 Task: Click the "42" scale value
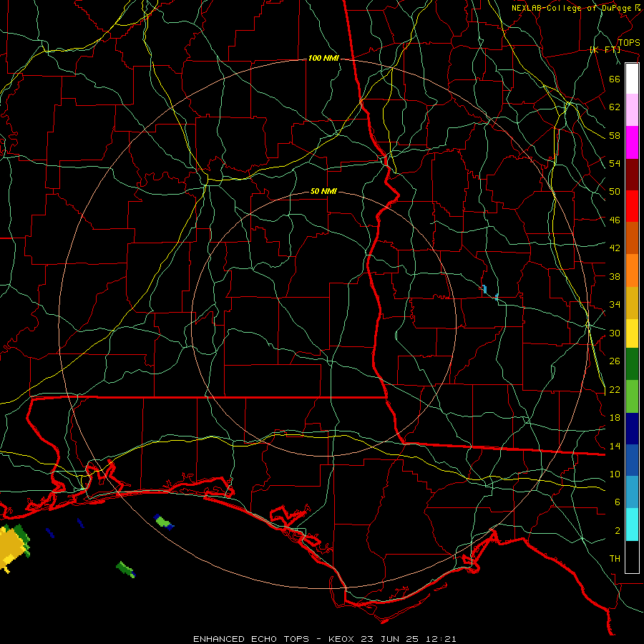(x=615, y=248)
